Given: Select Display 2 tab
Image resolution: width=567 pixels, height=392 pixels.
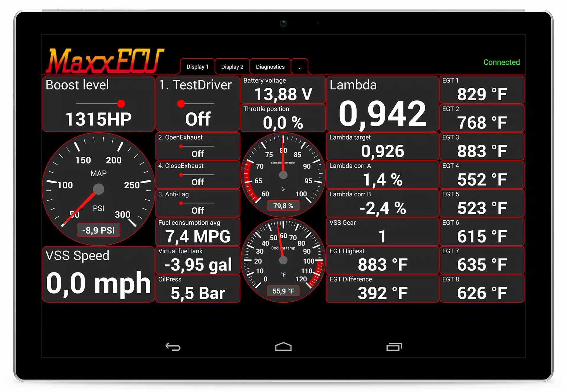Looking at the screenshot, I should pyautogui.click(x=232, y=67).
